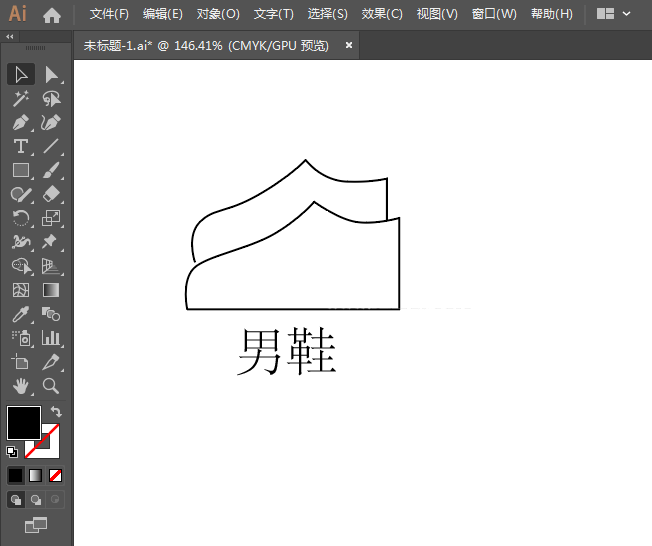Change screen mode button
Screen dimensions: 652x546
point(36,525)
